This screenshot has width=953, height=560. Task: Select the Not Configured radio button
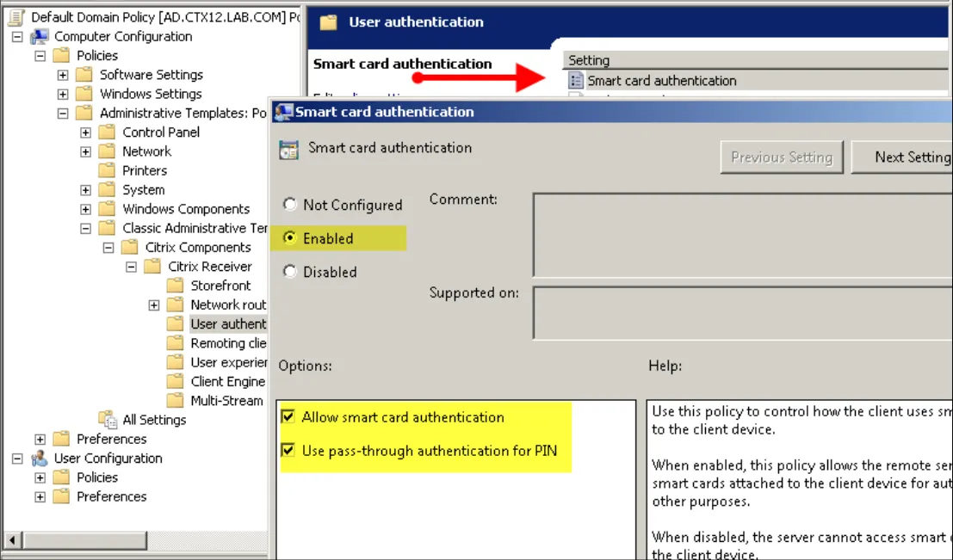coord(289,205)
